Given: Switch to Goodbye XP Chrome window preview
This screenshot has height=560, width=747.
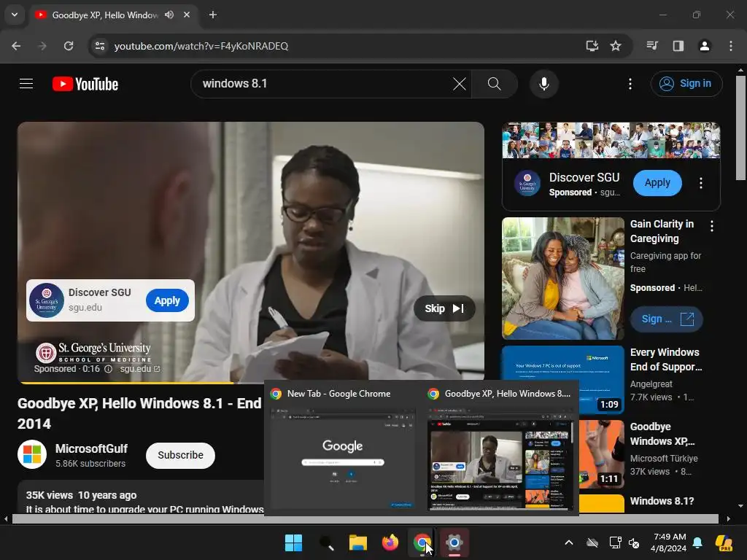Looking at the screenshot, I should click(x=500, y=450).
